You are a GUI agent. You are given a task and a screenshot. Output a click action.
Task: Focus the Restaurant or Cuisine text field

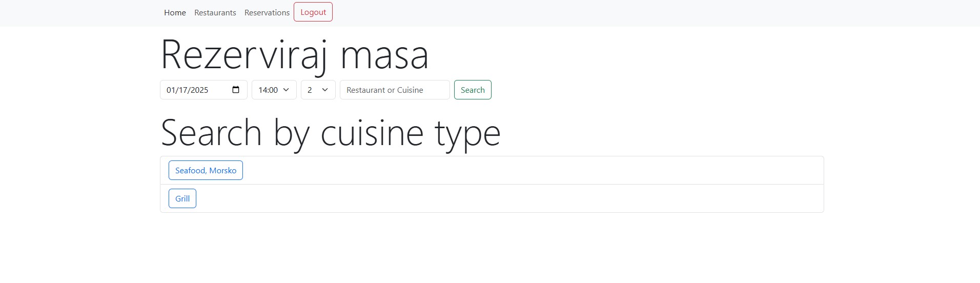tap(395, 90)
